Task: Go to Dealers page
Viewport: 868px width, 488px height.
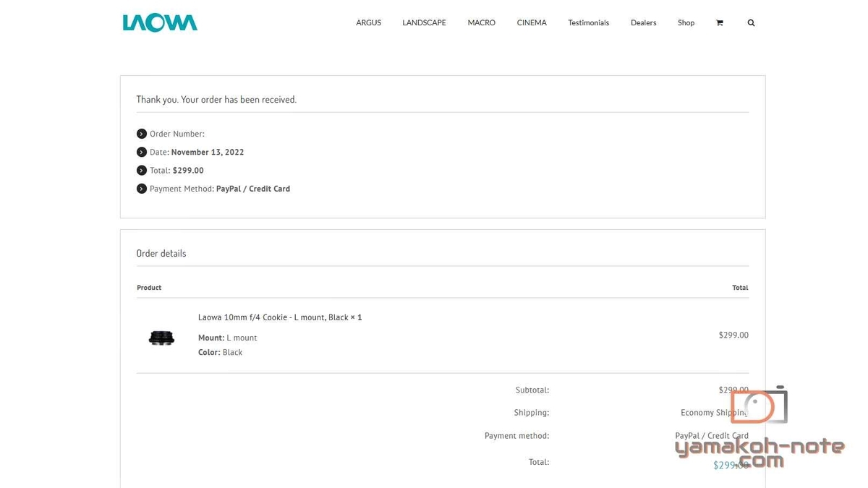Action: 643,23
